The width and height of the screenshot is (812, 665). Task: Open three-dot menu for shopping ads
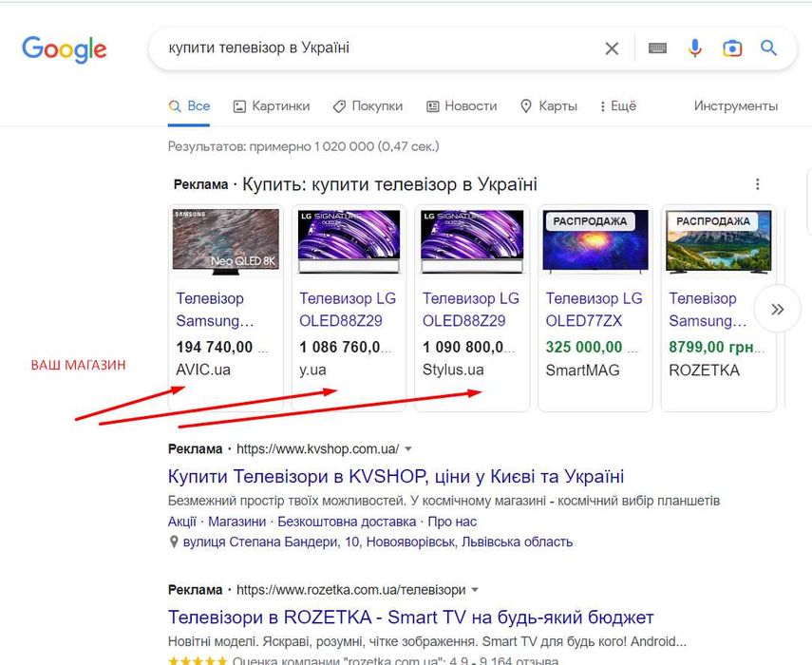pyautogui.click(x=757, y=184)
